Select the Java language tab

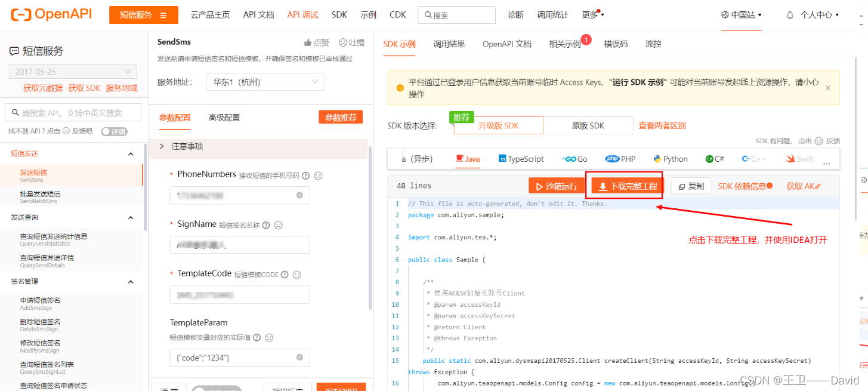[x=467, y=159]
